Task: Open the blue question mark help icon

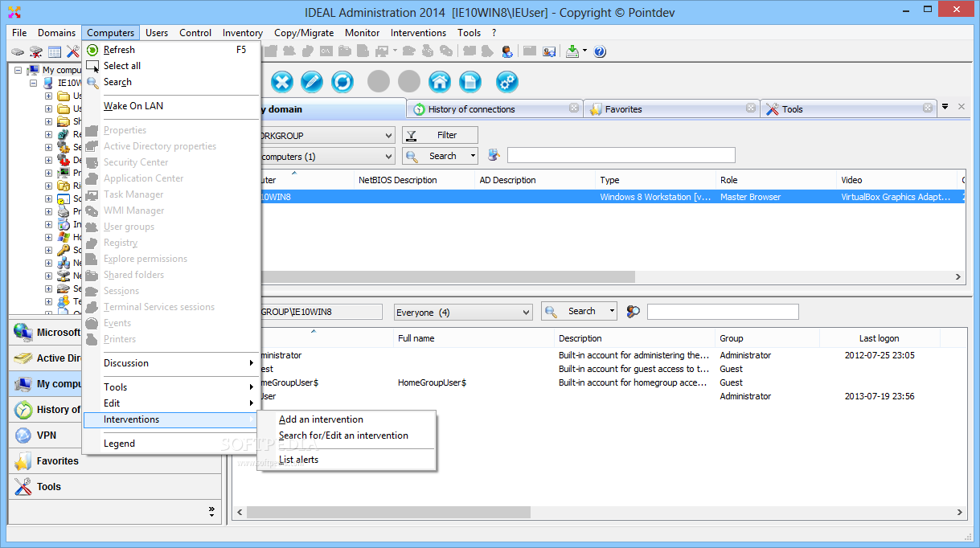Action: [600, 51]
